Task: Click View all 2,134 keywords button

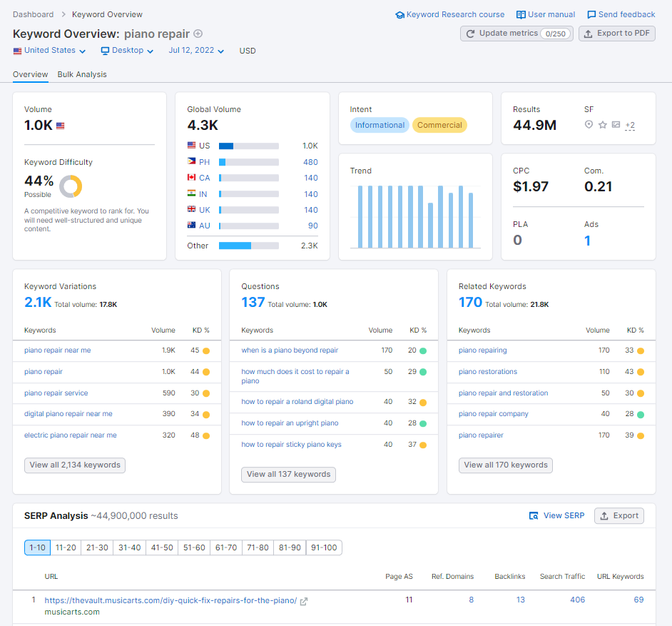Action: [75, 465]
